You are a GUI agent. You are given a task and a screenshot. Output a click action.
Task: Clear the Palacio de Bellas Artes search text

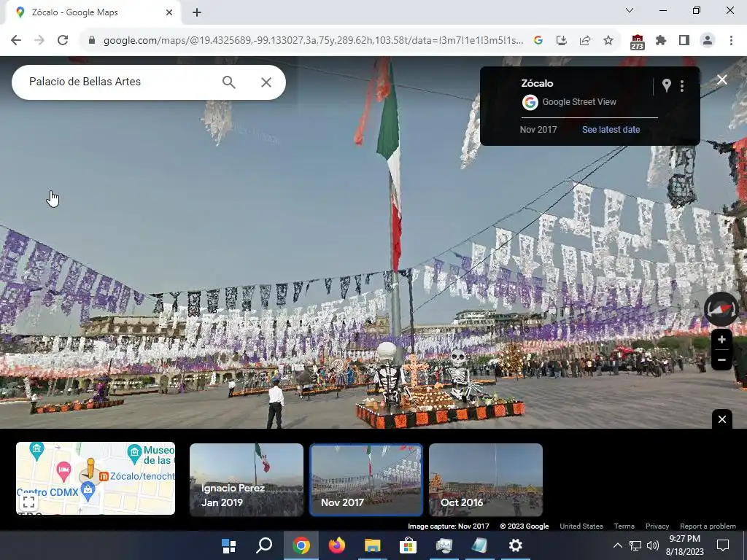click(x=266, y=82)
